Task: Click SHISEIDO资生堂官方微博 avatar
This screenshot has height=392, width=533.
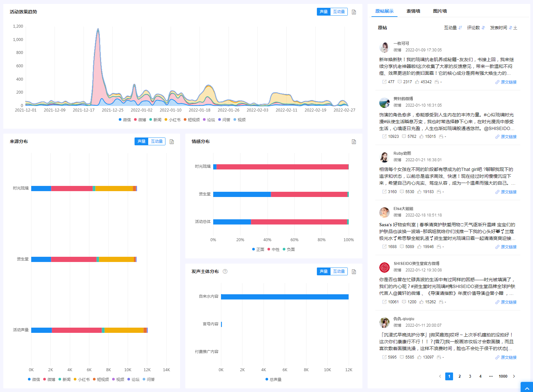Action: click(384, 268)
